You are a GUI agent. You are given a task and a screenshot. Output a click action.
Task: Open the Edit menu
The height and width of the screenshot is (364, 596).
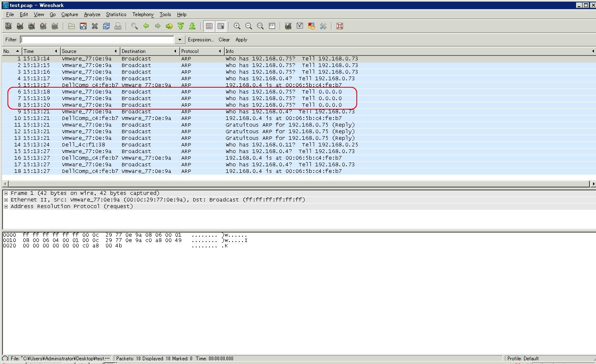point(24,14)
